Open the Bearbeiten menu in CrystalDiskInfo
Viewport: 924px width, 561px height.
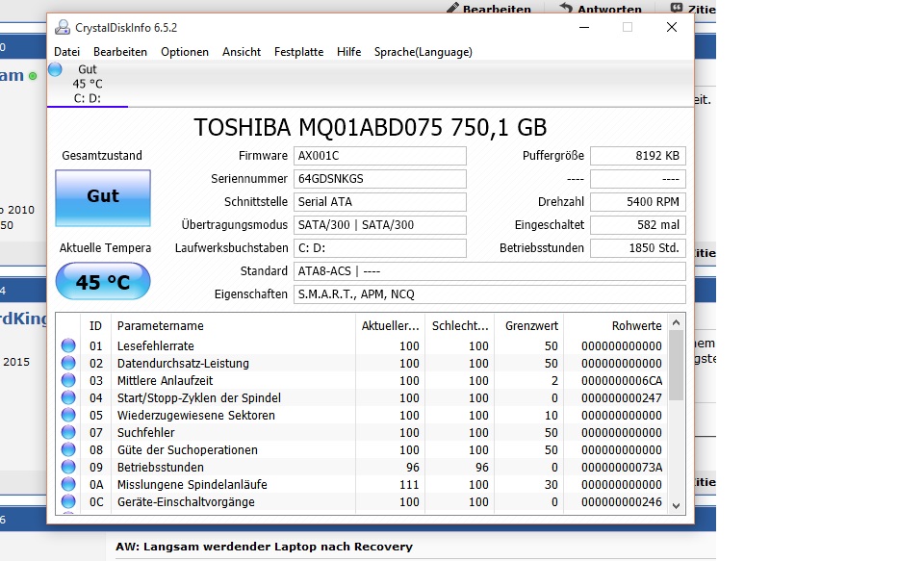(120, 52)
